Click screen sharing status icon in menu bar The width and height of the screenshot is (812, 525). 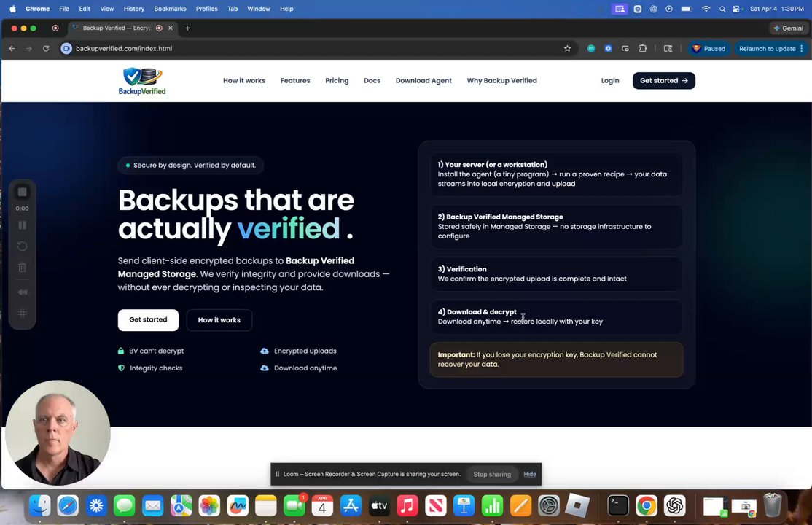pos(620,9)
